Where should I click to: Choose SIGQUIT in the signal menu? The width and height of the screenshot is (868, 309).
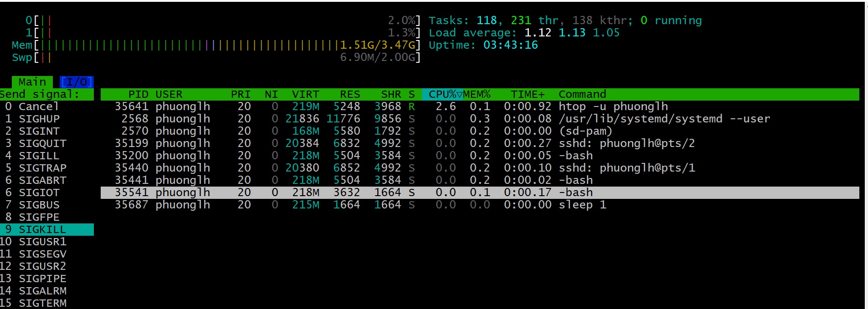[x=42, y=143]
